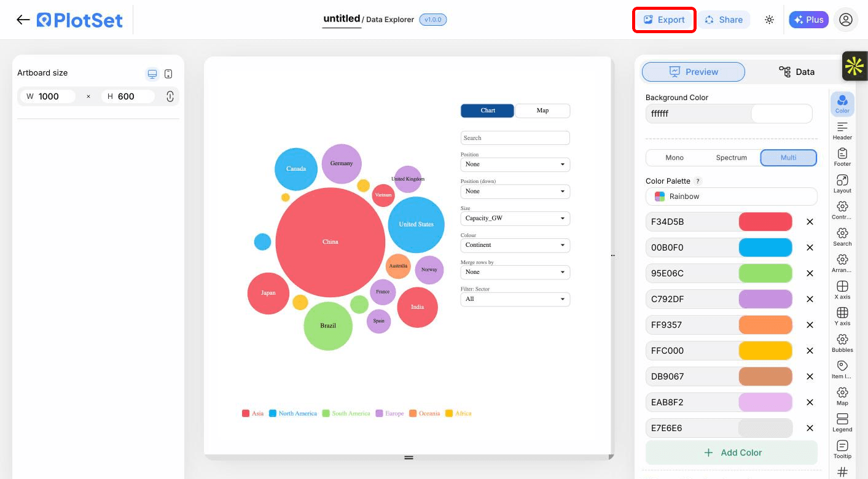Open the Position (down) dropdown
Screen dimensions: 868x479
515,192
